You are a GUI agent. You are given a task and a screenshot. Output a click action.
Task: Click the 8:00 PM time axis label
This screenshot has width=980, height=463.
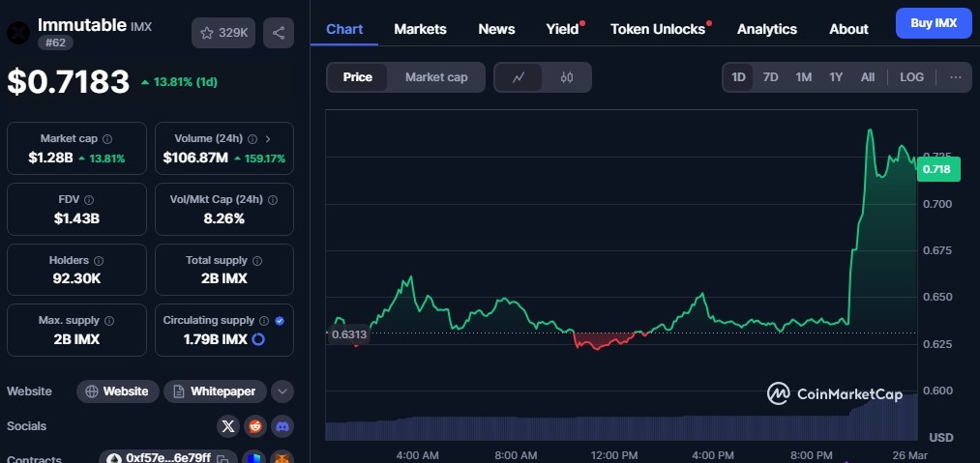pyautogui.click(x=812, y=455)
